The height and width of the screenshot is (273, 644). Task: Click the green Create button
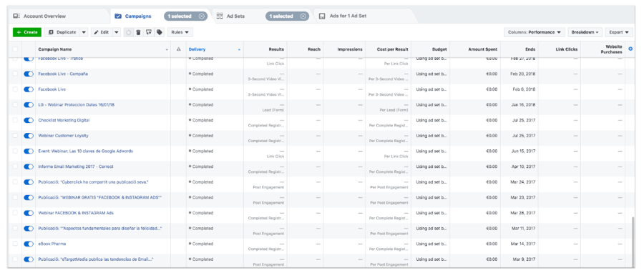27,32
